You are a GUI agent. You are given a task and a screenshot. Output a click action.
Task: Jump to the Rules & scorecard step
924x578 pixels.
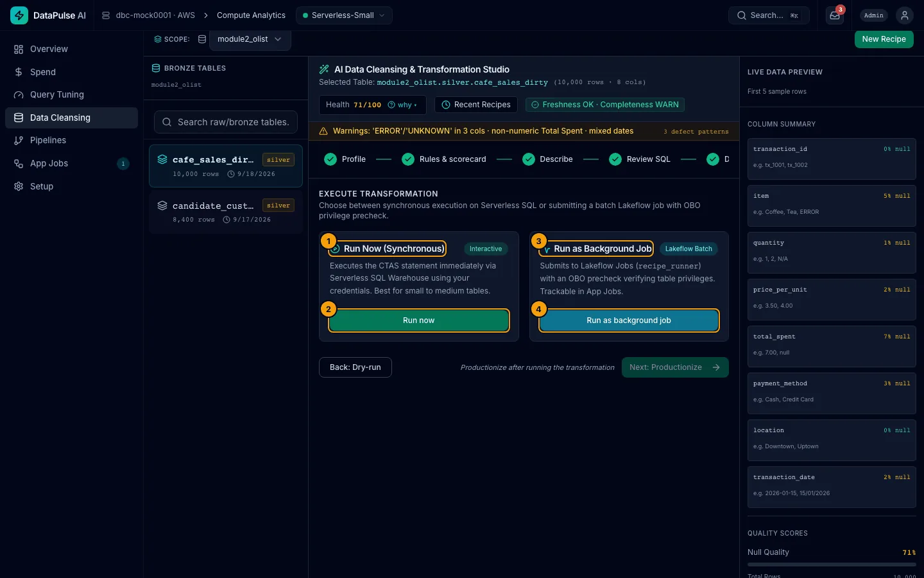tap(444, 159)
